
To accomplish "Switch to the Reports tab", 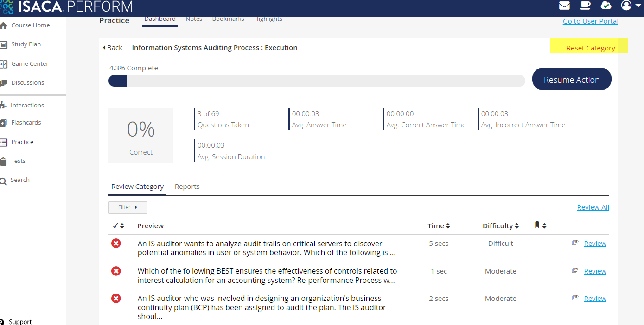I will click(x=187, y=187).
